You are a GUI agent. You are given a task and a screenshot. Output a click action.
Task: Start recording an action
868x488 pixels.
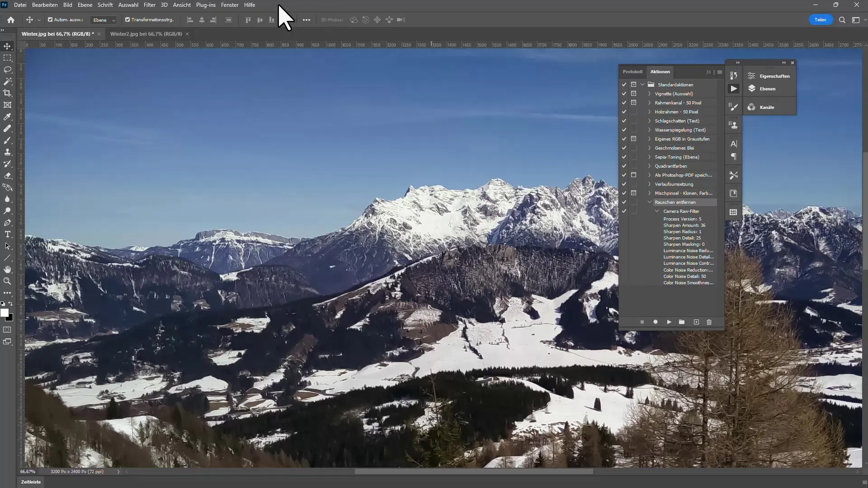point(656,322)
